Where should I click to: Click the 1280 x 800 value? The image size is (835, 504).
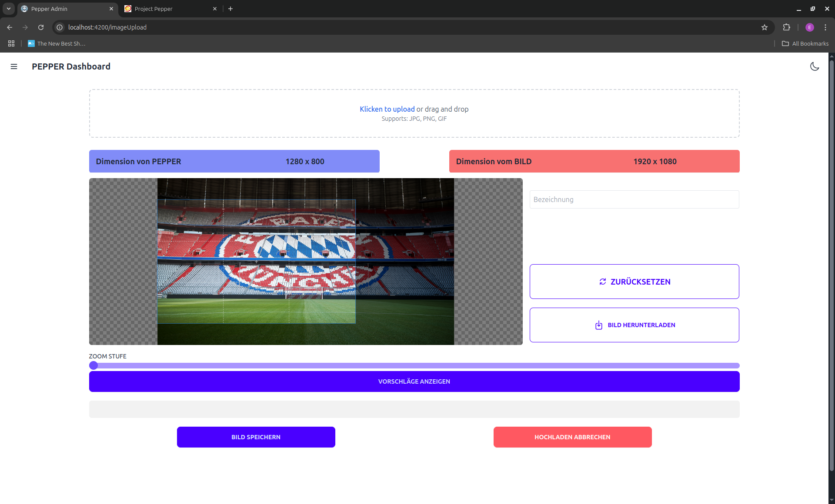(305, 161)
